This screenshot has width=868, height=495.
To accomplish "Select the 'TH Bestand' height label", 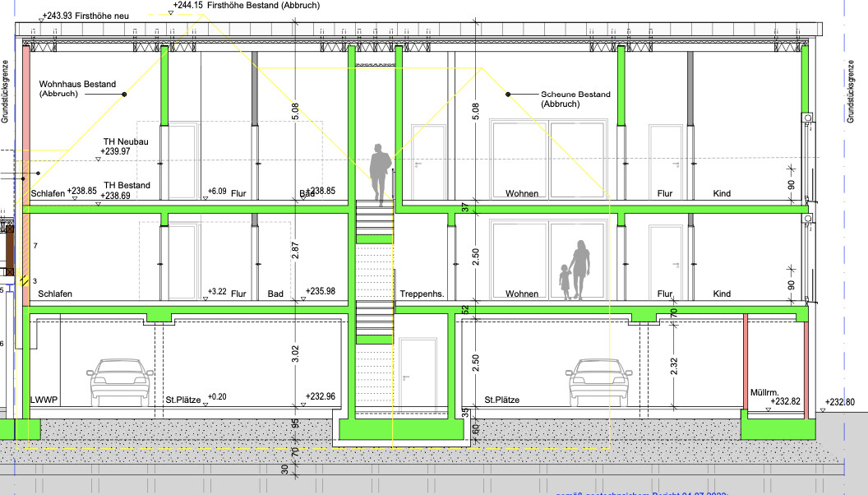I will coord(127,186).
